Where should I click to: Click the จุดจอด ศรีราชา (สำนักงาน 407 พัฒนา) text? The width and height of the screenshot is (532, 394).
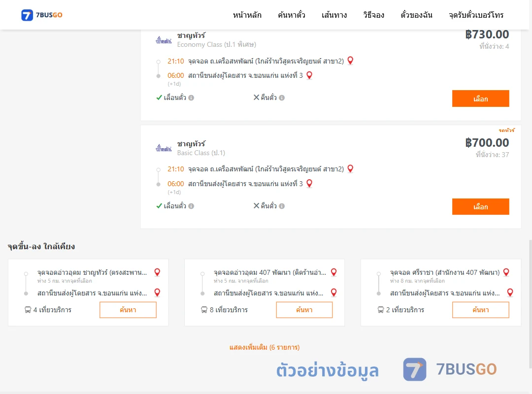pos(445,272)
